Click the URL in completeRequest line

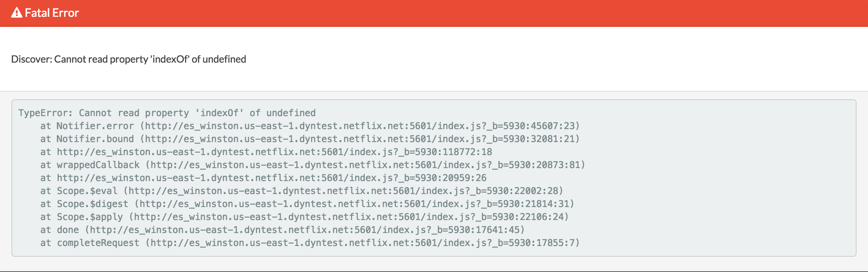tap(364, 243)
